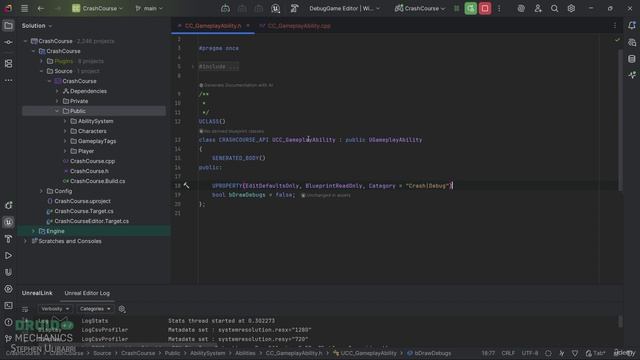Open the Notifications bell icon

click(632, 26)
